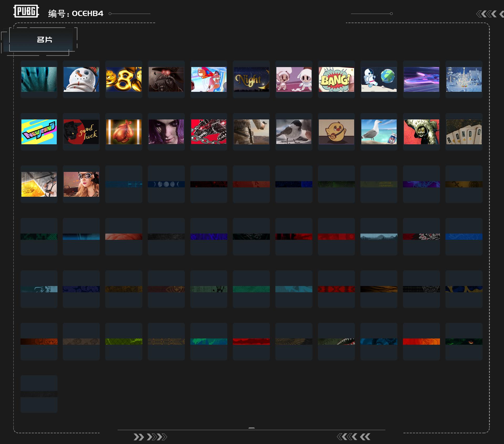Select the NewJeans nameplate
This screenshot has width=504, height=444.
coord(39,132)
